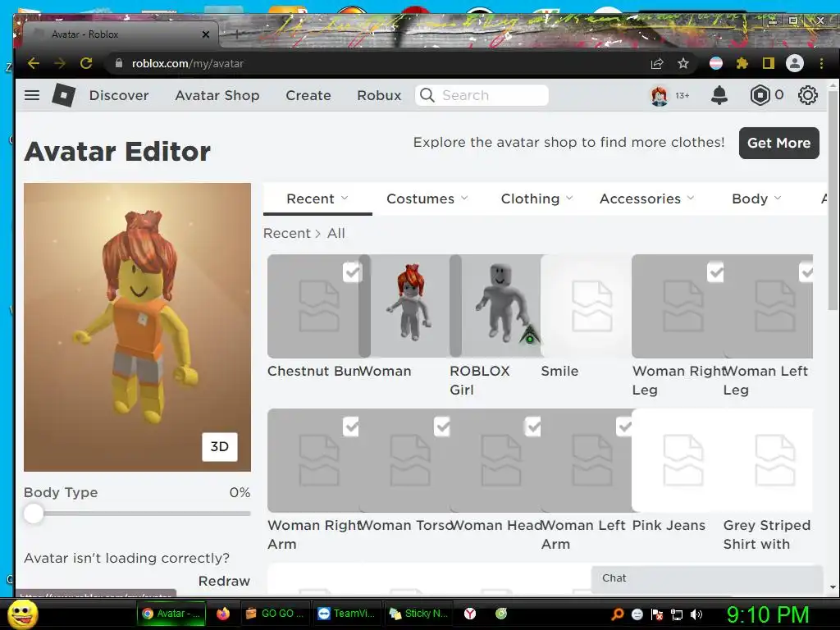Uncheck the Woman Torso checkbox

point(442,427)
